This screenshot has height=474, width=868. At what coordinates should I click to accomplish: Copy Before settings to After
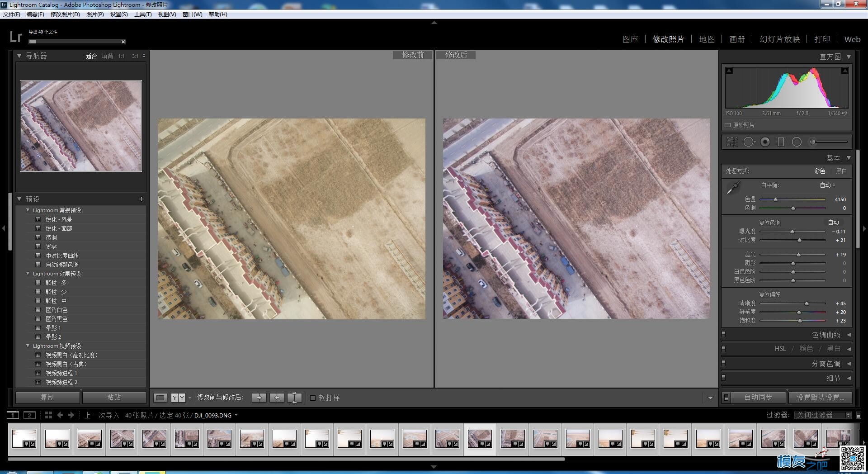[x=259, y=398]
